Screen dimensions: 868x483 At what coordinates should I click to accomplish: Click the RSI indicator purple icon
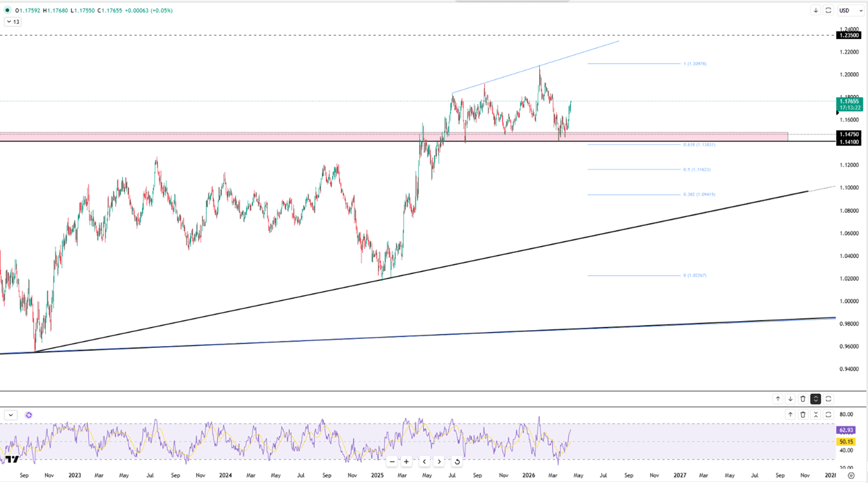(29, 415)
